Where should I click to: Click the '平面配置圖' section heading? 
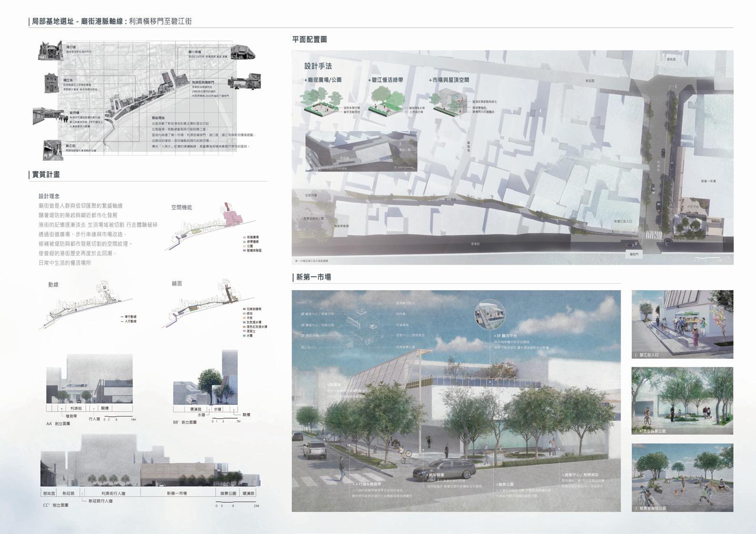tap(309, 40)
